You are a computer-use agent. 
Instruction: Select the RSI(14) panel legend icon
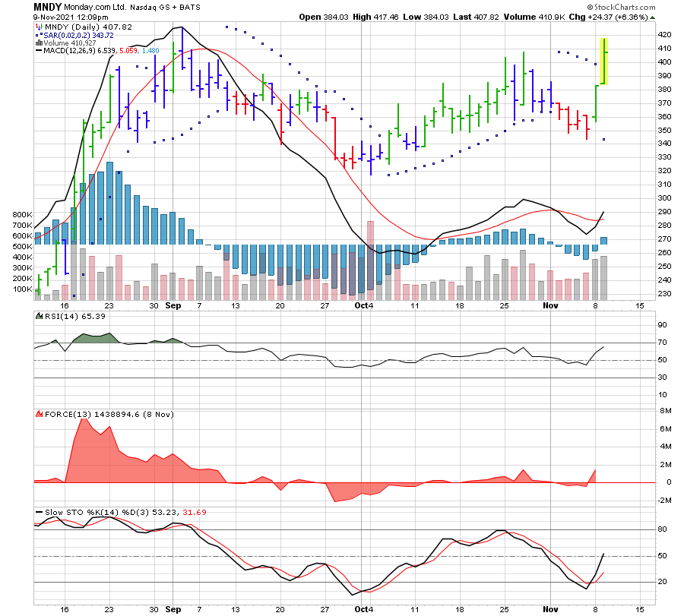pyautogui.click(x=39, y=314)
